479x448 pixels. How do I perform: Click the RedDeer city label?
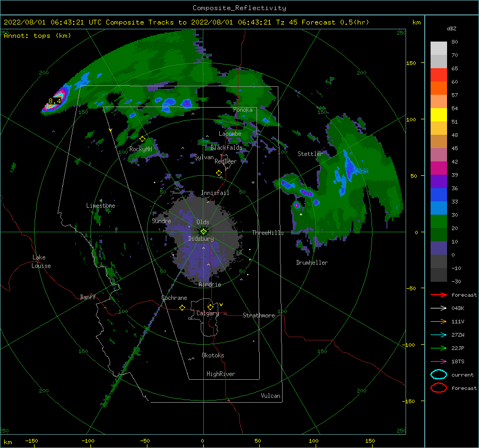[x=226, y=161]
